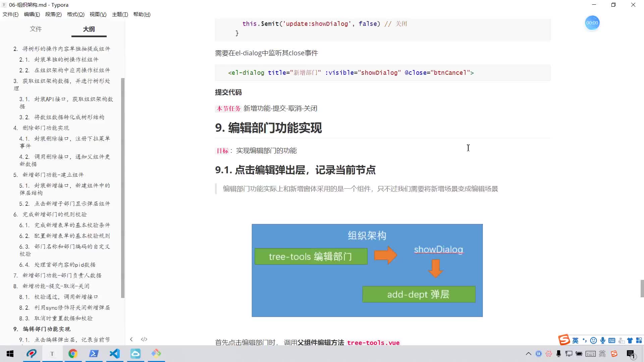
Task: Open Sogou soft keyboard icon
Action: (x=612, y=341)
